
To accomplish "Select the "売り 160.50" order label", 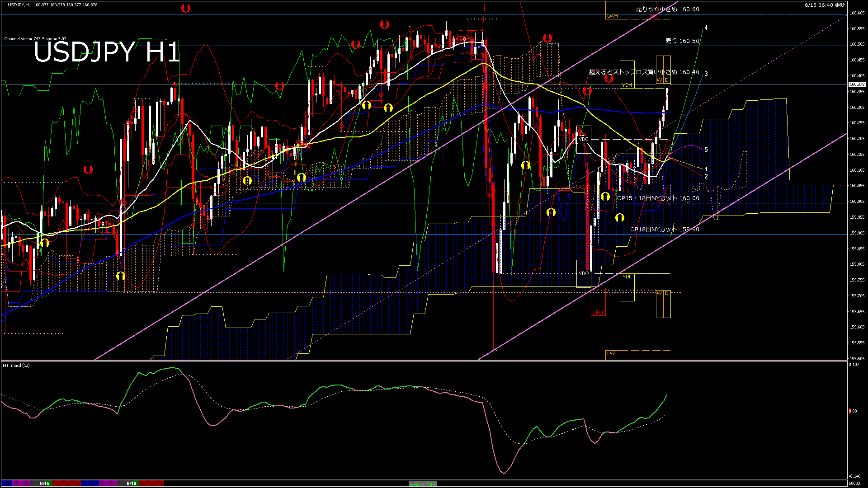I will pyautogui.click(x=682, y=41).
